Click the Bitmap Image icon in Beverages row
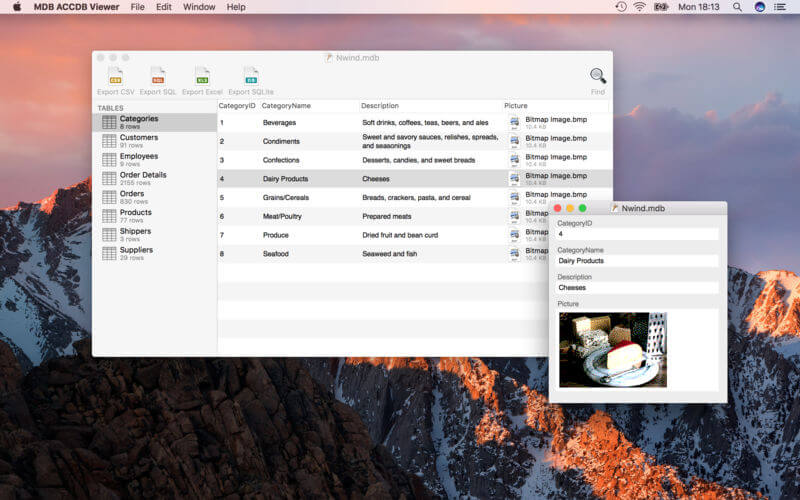Image resolution: width=800 pixels, height=500 pixels. [x=515, y=123]
